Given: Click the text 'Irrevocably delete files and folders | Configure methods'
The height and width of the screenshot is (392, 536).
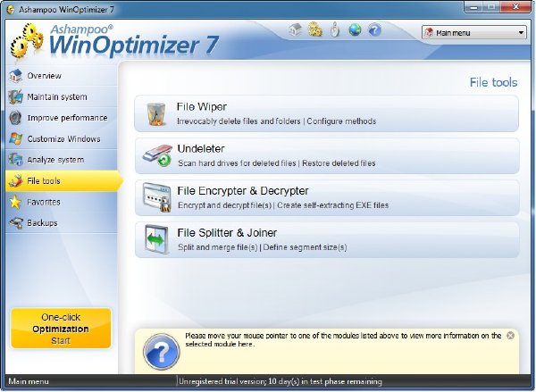Looking at the screenshot, I should (276, 121).
